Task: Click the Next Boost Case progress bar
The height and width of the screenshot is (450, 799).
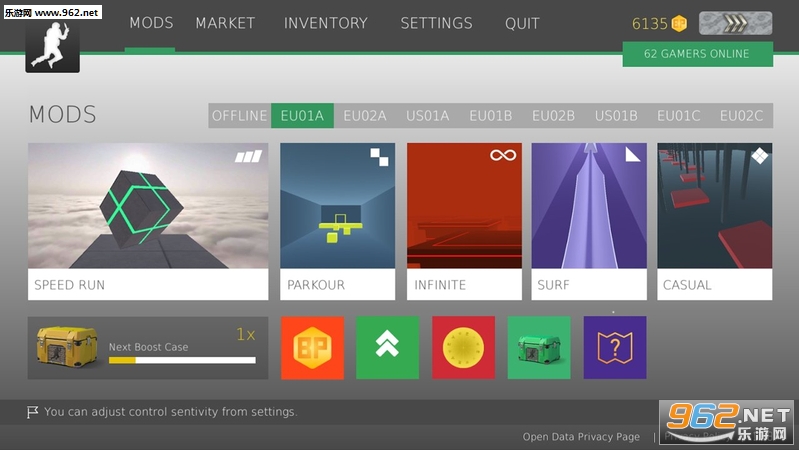Action: click(182, 360)
